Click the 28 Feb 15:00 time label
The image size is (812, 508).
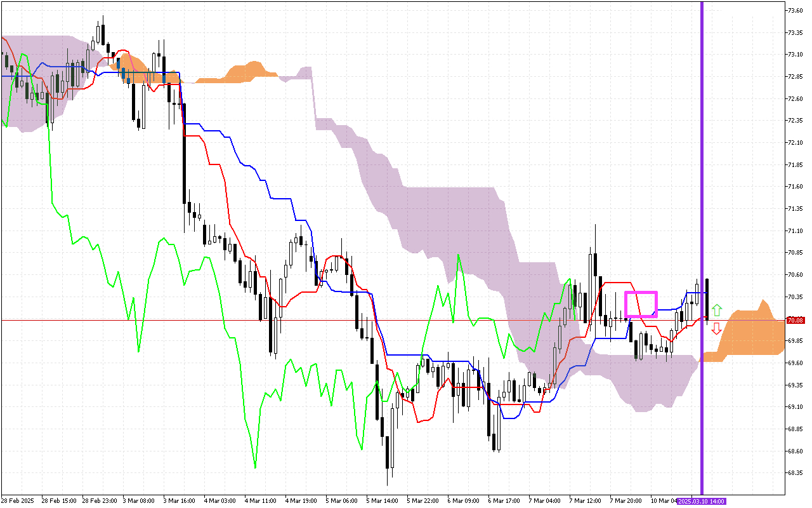[x=59, y=501]
